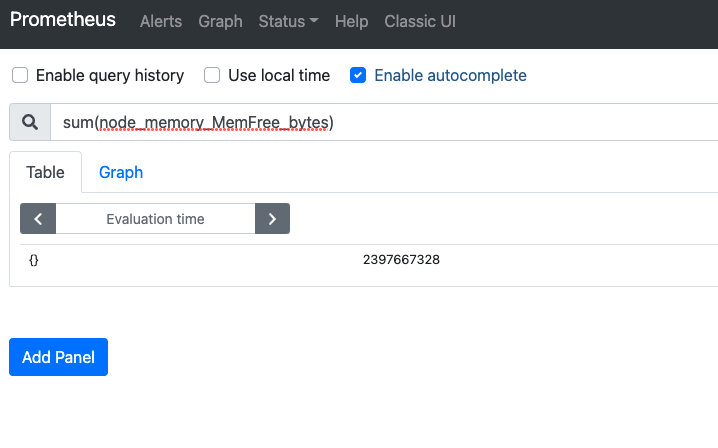The height and width of the screenshot is (448, 718).
Task: Click the result value 2397667328
Action: (x=401, y=260)
